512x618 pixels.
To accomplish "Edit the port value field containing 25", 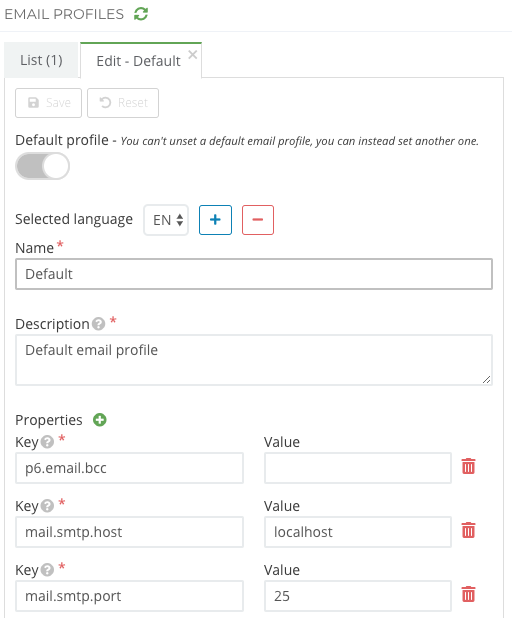I will 358,596.
